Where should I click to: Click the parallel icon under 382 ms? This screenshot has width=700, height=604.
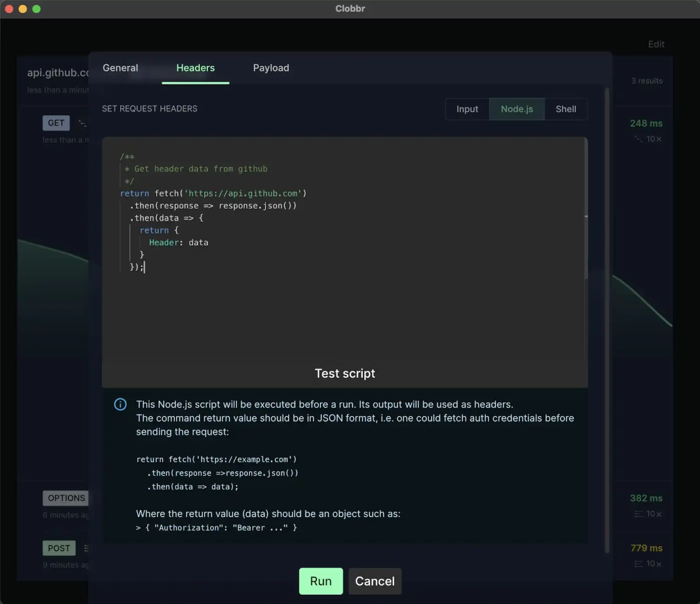coord(638,514)
